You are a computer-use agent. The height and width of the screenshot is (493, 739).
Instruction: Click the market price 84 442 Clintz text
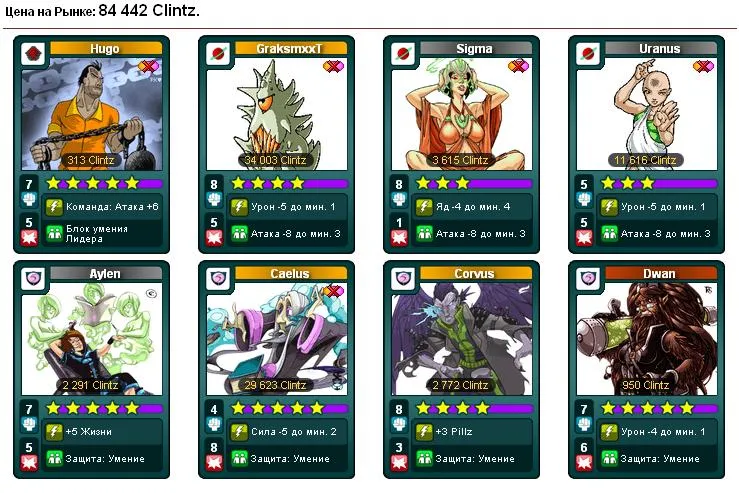(x=149, y=11)
